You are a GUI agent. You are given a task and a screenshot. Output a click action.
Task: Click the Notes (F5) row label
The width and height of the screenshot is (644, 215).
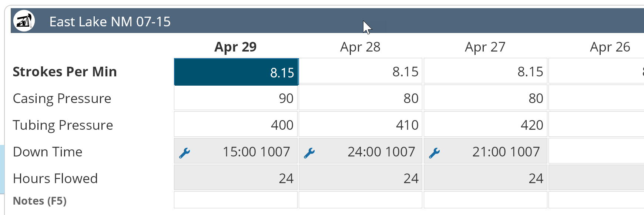click(x=40, y=201)
